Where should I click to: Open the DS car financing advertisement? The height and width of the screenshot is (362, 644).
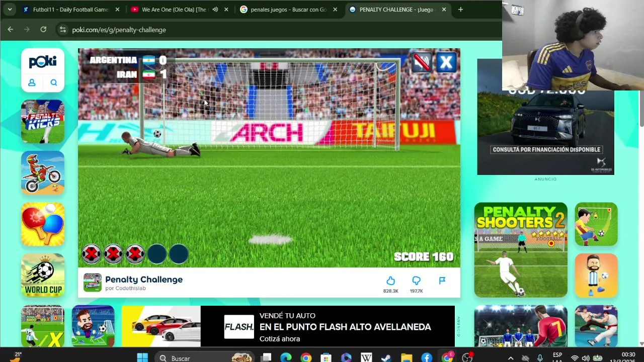tap(545, 117)
